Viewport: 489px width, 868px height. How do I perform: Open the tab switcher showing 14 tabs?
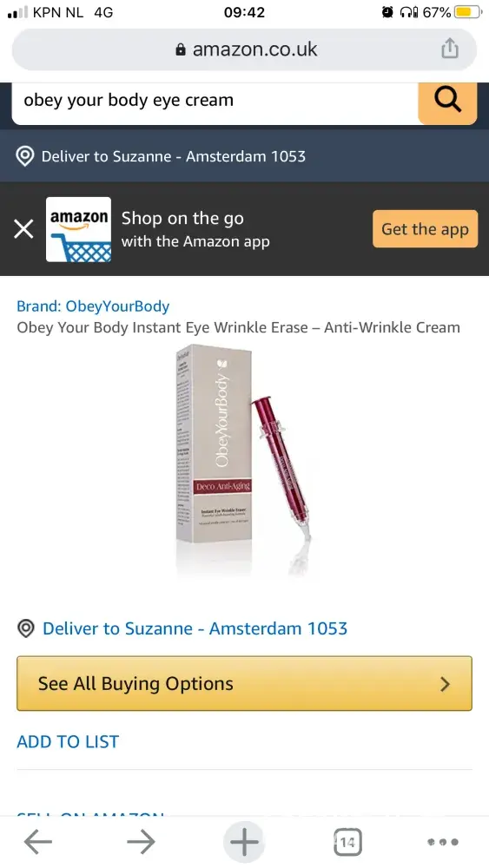(347, 843)
